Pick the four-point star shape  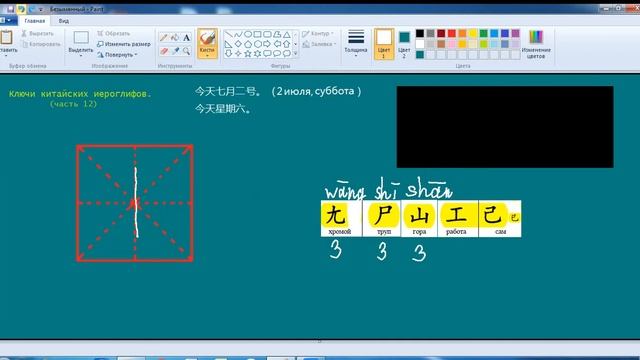tap(238, 53)
